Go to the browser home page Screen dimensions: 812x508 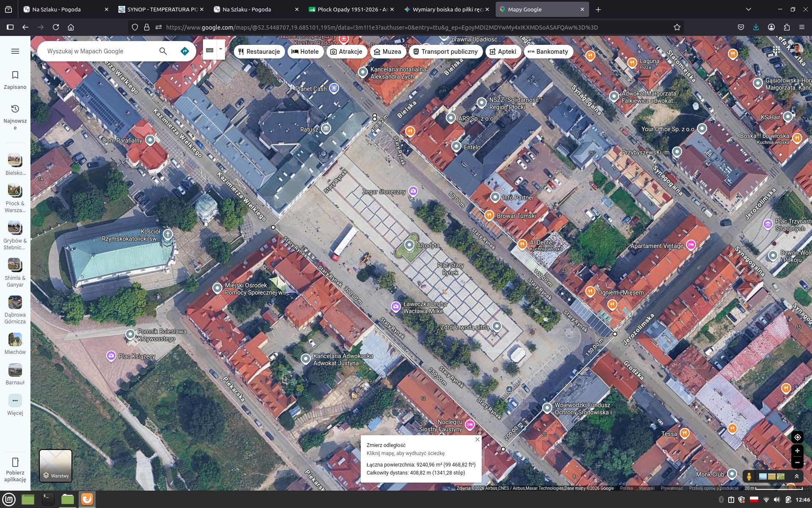coord(71,27)
